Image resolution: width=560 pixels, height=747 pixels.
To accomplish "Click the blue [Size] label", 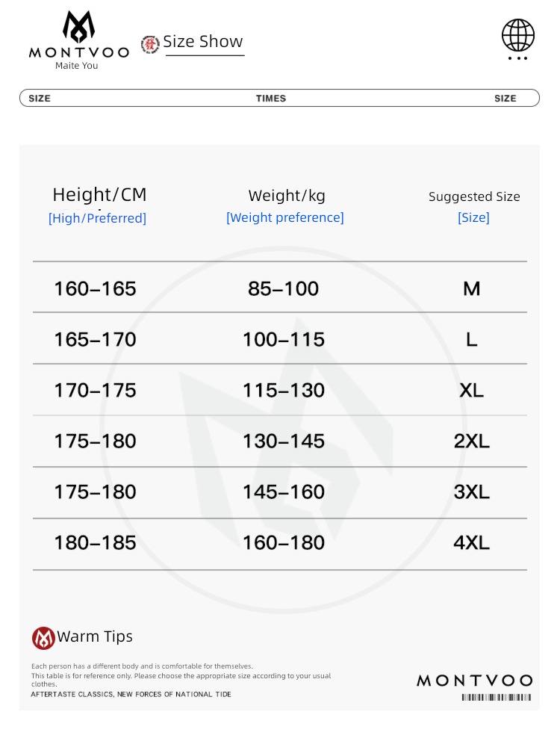I will click(x=473, y=217).
